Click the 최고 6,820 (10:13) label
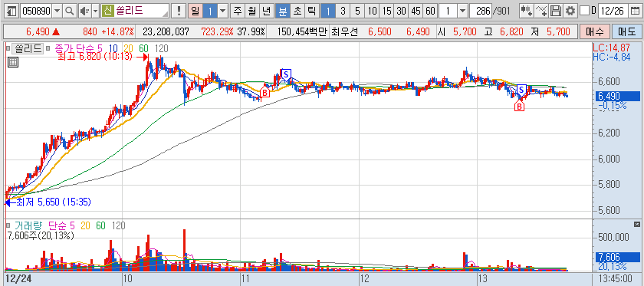This screenshot has height=286, width=644. point(96,57)
